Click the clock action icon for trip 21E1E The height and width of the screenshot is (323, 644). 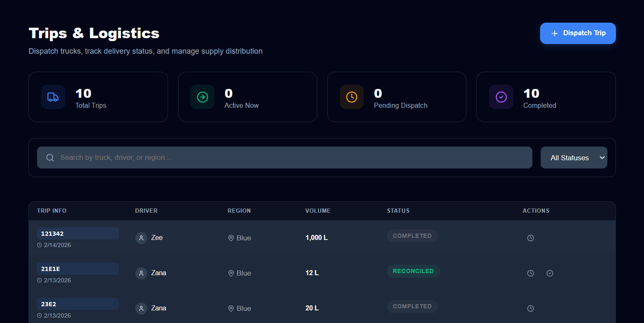tap(530, 273)
